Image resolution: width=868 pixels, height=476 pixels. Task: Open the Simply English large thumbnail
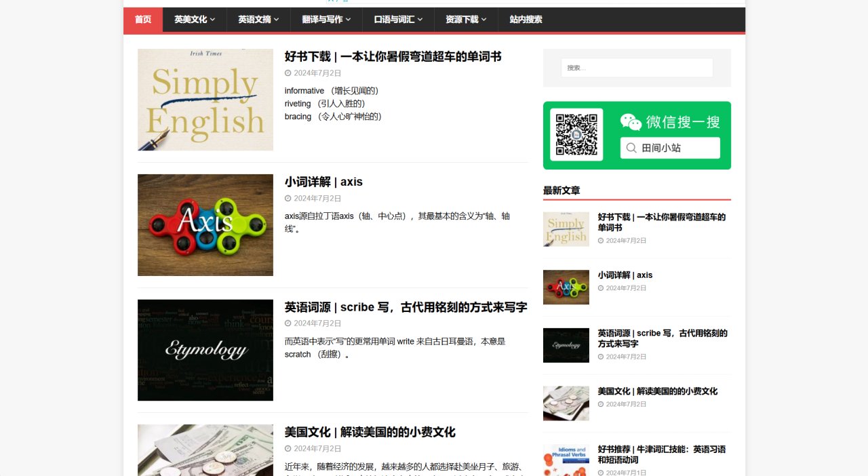[x=205, y=100]
